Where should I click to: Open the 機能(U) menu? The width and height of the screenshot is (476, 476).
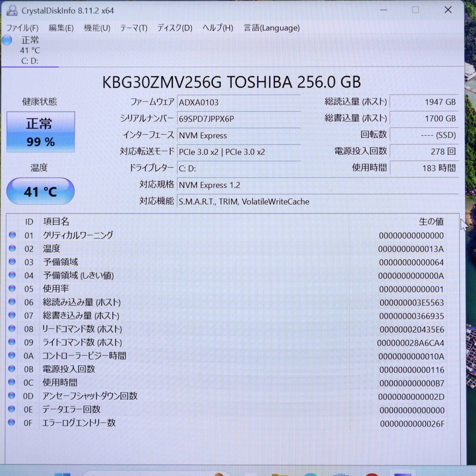click(x=97, y=28)
